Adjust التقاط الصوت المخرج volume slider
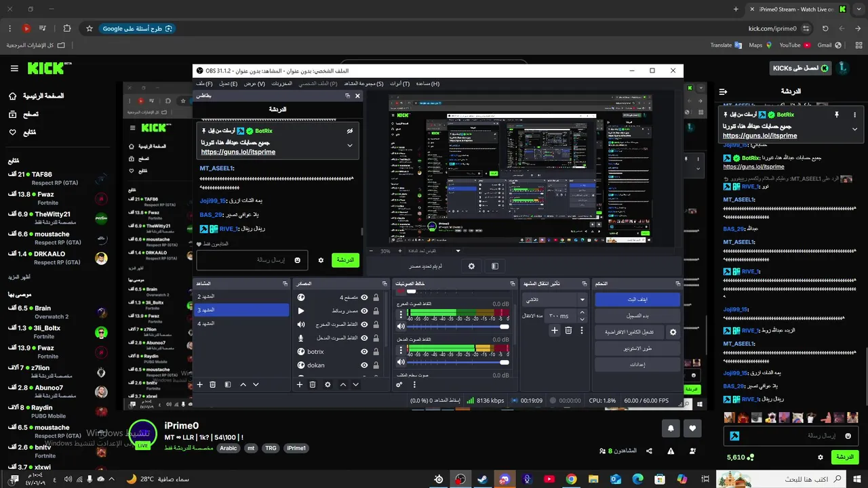Screen dimensions: 868x488 [x=458, y=327]
